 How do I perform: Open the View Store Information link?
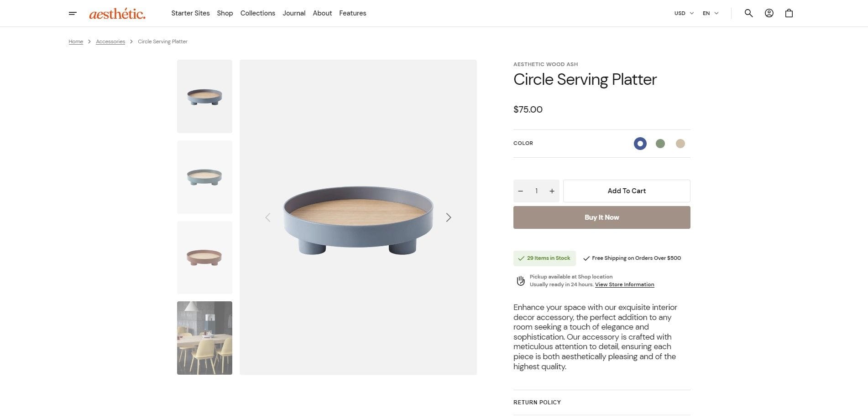624,284
